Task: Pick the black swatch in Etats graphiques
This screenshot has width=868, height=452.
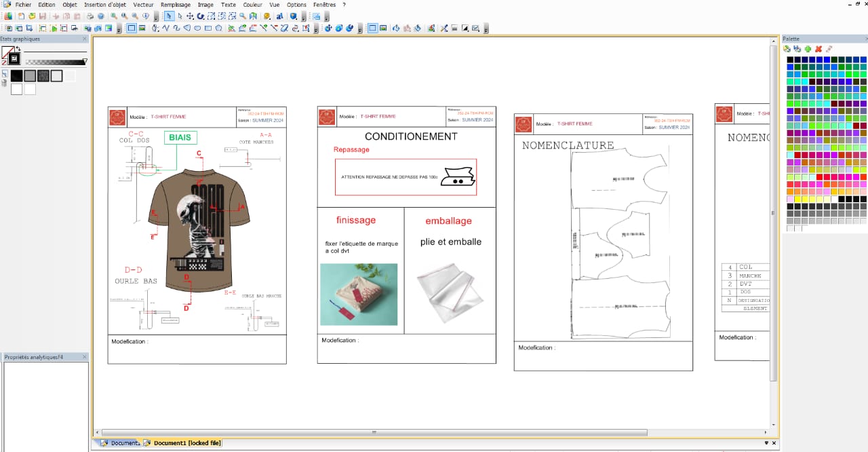Action: point(16,76)
